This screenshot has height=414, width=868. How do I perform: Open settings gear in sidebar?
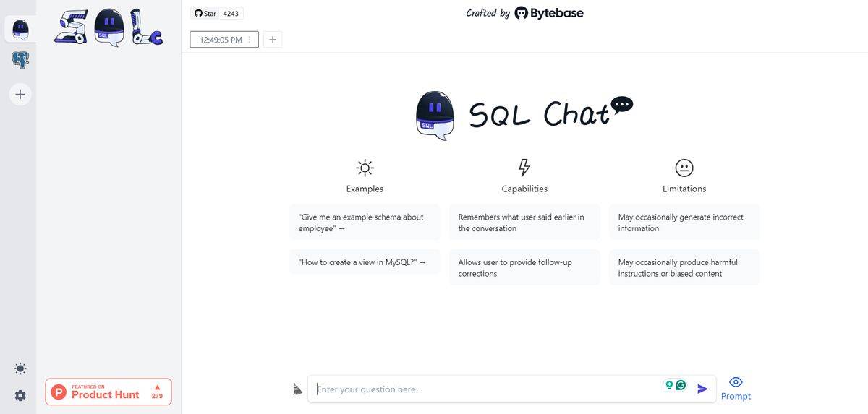click(20, 395)
